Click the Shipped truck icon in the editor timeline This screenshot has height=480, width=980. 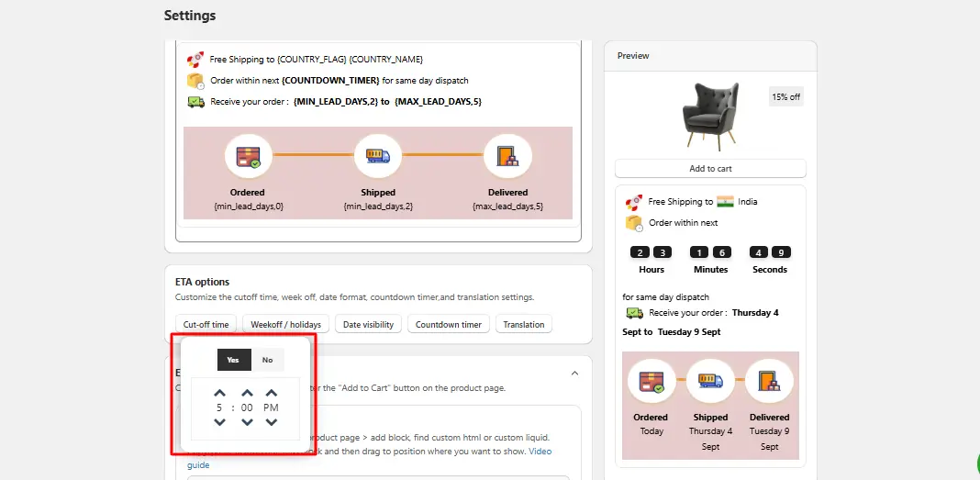pyautogui.click(x=377, y=156)
